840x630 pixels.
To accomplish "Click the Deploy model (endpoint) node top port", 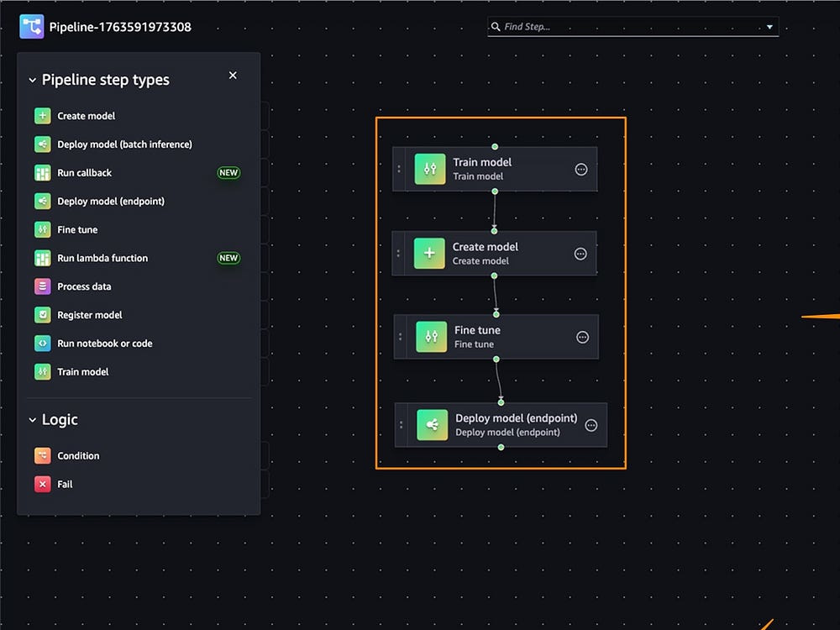I will 501,402.
